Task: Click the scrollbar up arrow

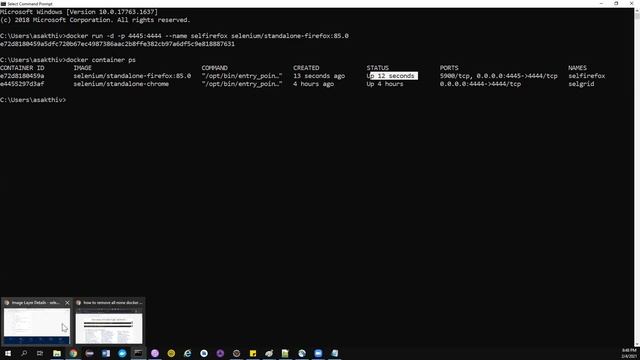Action: (x=637, y=11)
